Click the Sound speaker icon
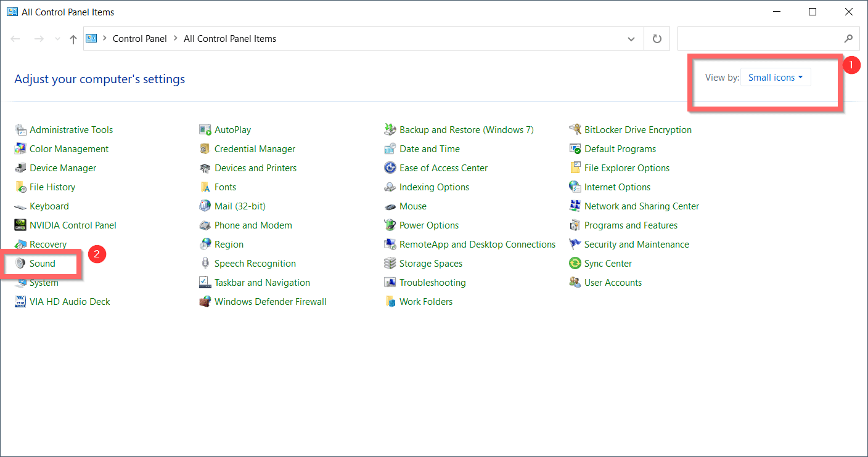This screenshot has height=457, width=868. tap(20, 264)
